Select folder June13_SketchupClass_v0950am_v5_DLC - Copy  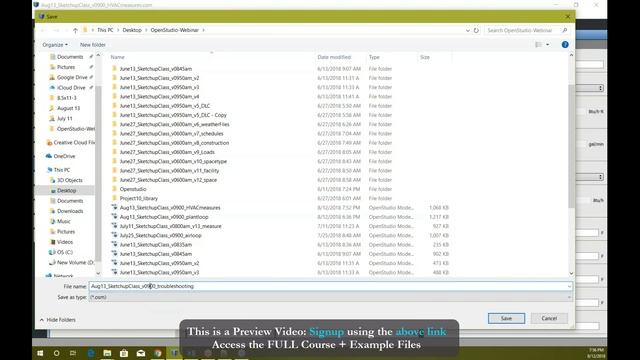173,115
